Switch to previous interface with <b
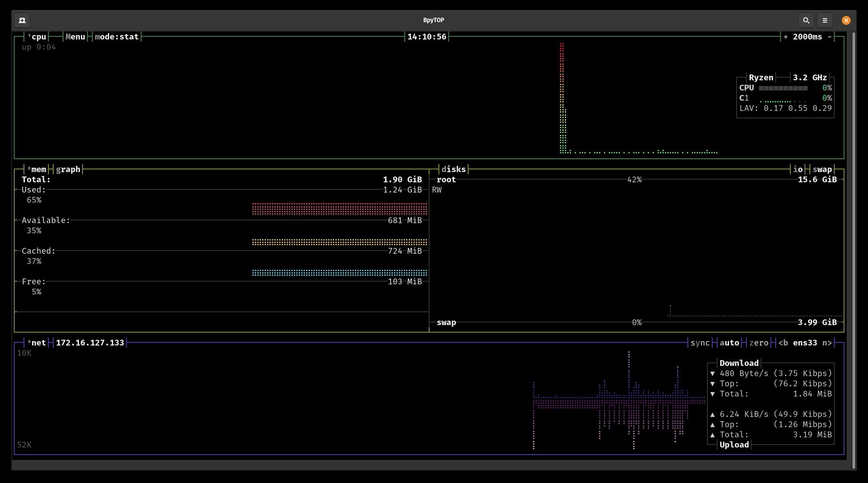The width and height of the screenshot is (868, 483). [783, 343]
